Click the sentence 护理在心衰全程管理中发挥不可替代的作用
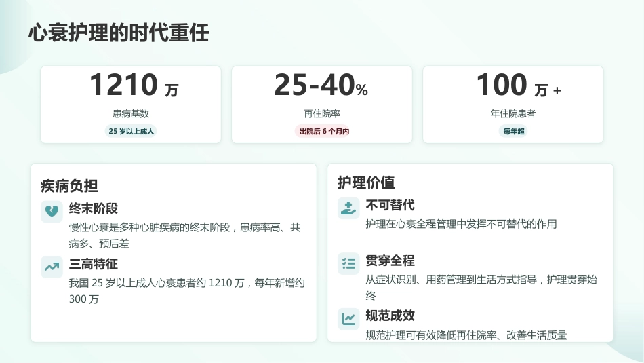Image resolution: width=644 pixels, height=363 pixels. (x=461, y=224)
